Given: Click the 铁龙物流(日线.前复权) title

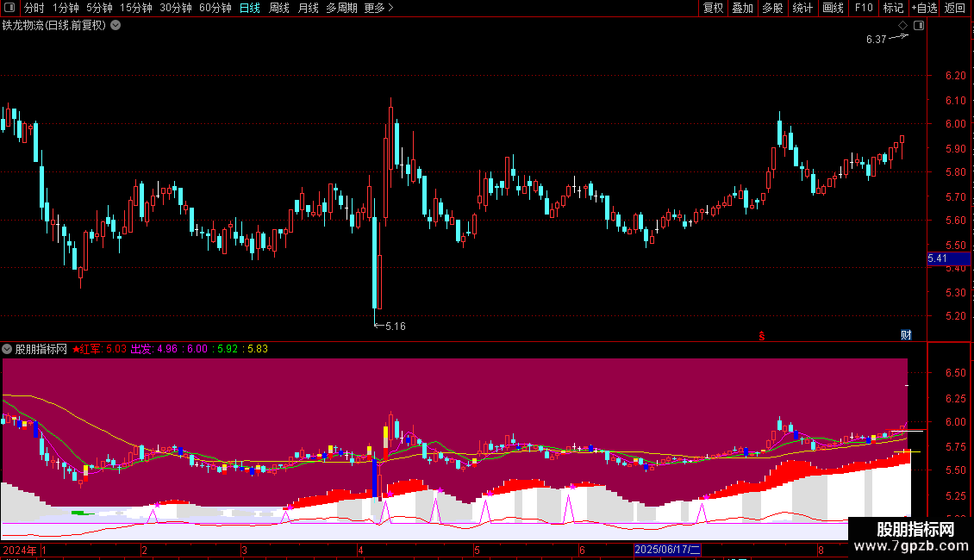Looking at the screenshot, I should [54, 26].
